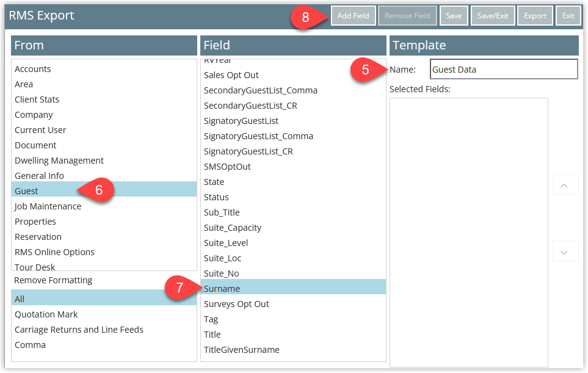588x373 pixels.
Task: Select Suite_No field
Action: tap(293, 273)
